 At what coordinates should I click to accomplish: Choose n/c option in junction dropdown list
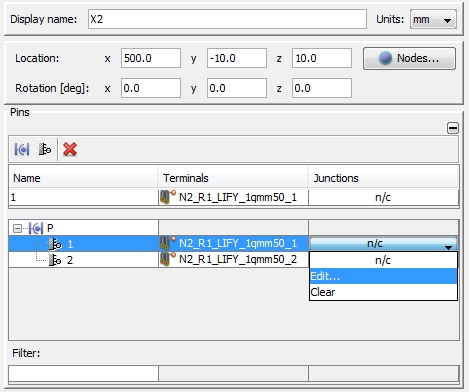tap(383, 260)
